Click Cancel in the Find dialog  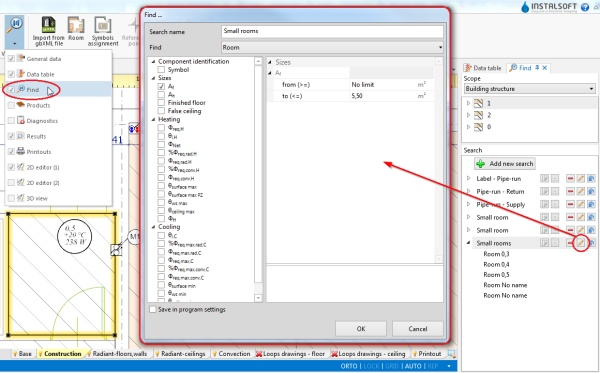point(417,329)
